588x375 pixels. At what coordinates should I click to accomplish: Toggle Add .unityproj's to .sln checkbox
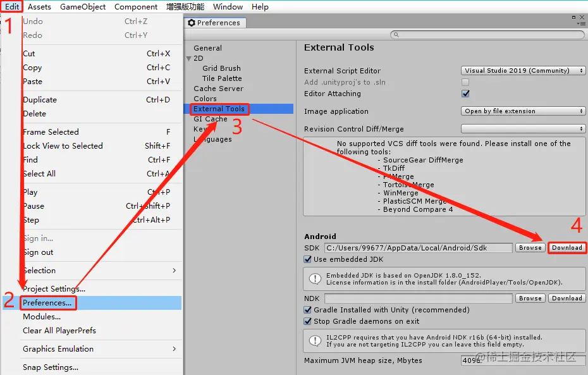click(465, 82)
